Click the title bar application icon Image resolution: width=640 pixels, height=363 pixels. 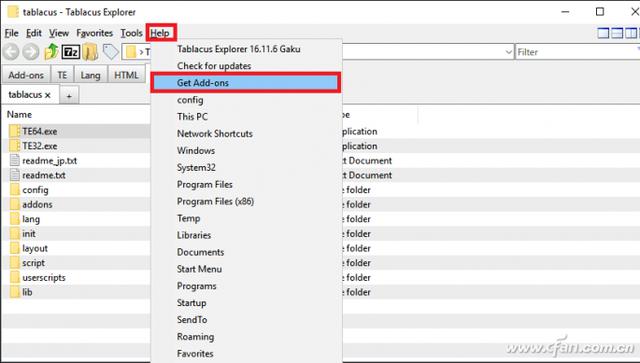coord(13,11)
